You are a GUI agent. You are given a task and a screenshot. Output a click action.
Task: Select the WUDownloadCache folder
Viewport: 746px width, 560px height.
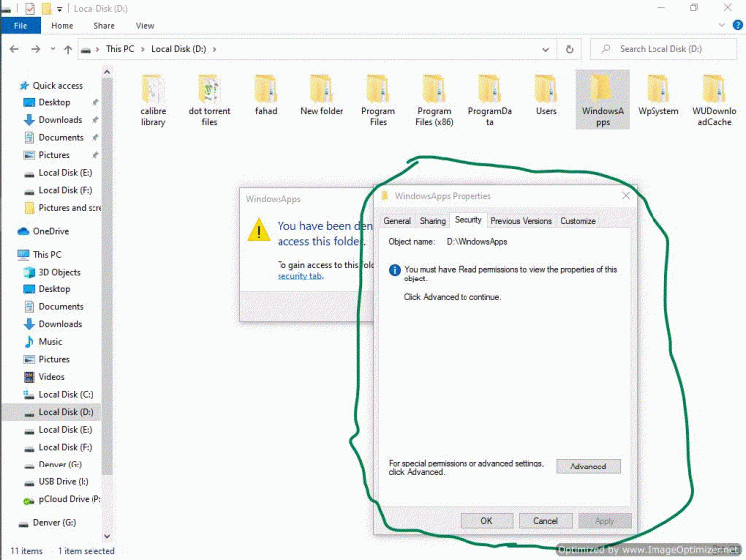[714, 99]
